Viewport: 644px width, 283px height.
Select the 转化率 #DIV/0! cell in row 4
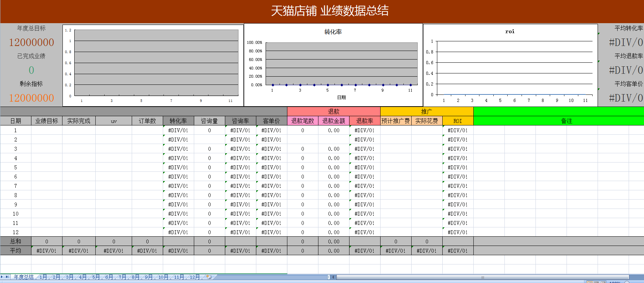tap(178, 158)
